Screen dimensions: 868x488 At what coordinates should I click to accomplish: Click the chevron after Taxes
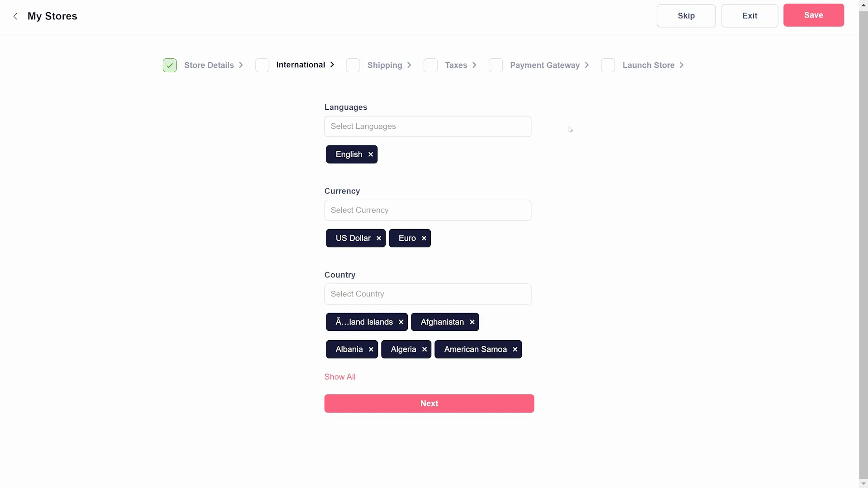pyautogui.click(x=474, y=65)
